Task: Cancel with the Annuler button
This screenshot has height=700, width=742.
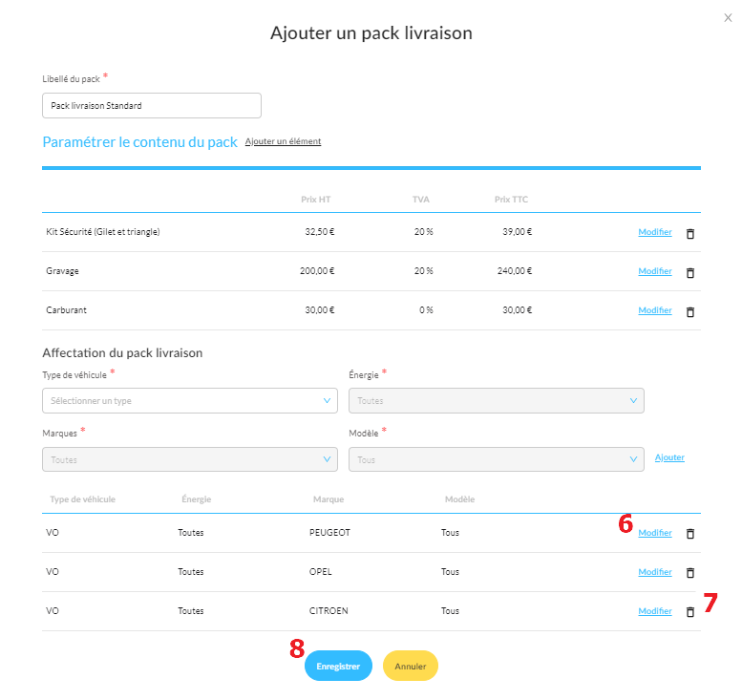Action: point(411,666)
